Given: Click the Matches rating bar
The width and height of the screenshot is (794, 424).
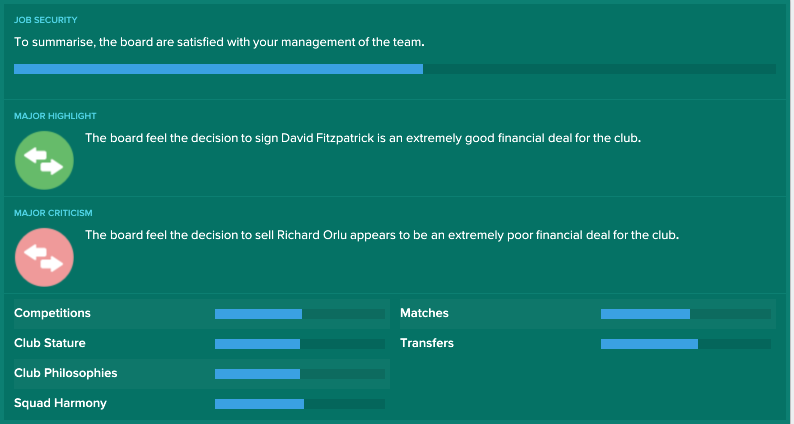Looking at the screenshot, I should coord(686,314).
